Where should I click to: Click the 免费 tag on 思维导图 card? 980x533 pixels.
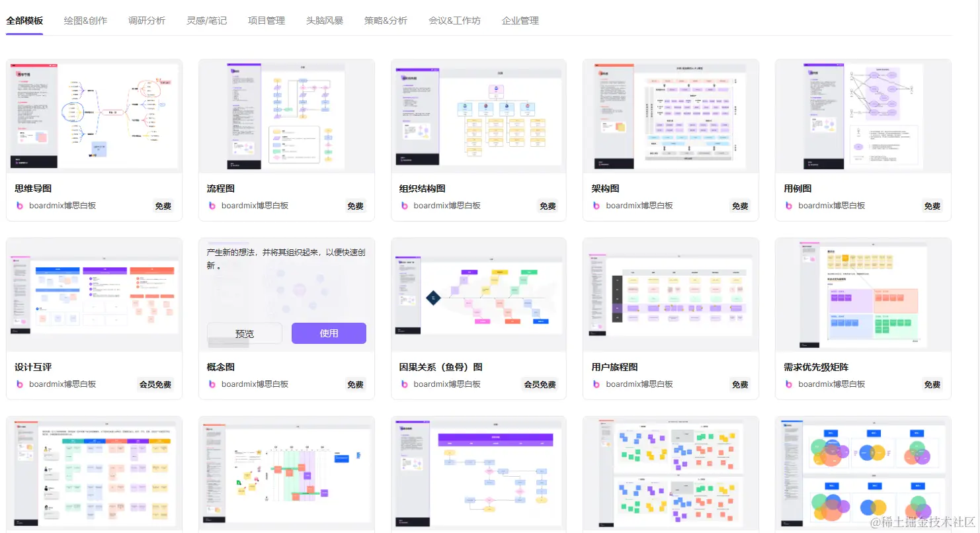click(x=163, y=206)
